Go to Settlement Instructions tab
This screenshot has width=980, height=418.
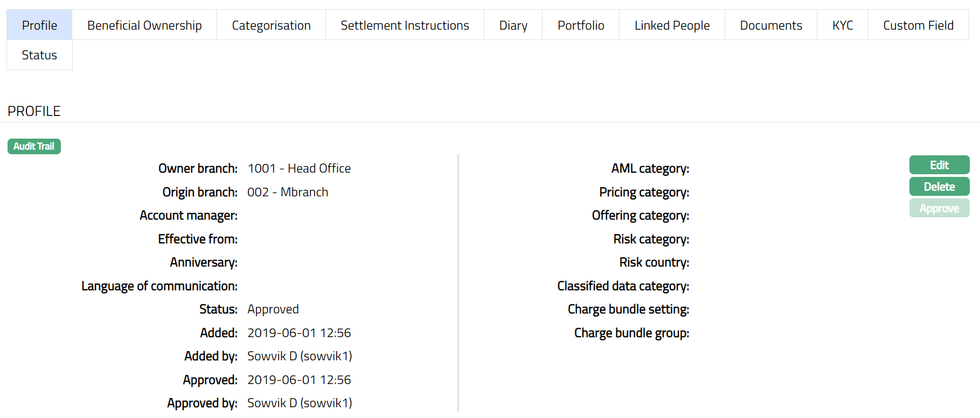pos(405,25)
